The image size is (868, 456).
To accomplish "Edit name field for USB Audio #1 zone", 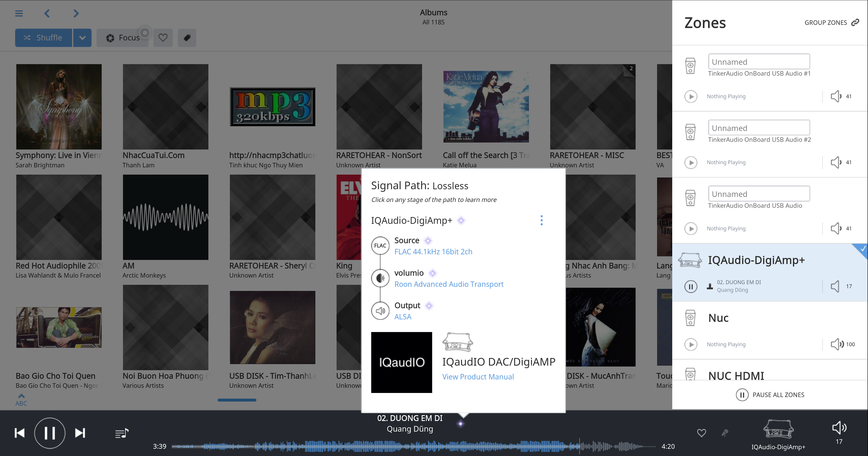I will tap(759, 62).
